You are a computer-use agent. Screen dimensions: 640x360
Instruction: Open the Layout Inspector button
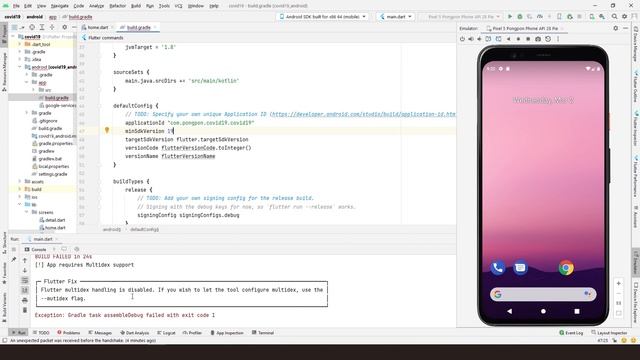click(609, 333)
